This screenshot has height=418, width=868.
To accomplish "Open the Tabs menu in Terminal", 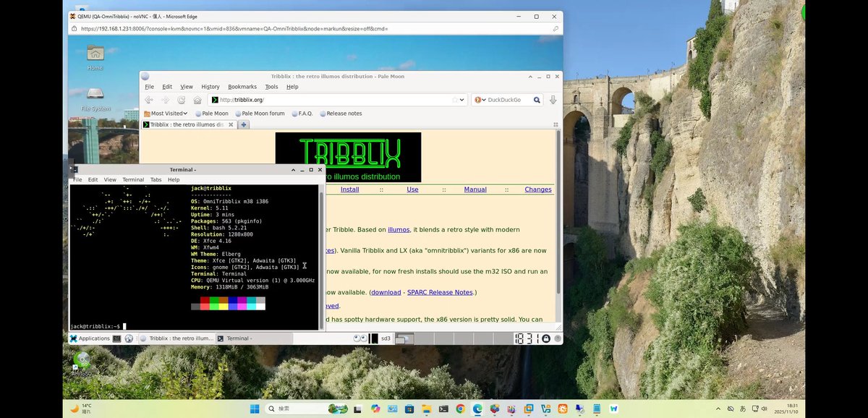I will (156, 179).
